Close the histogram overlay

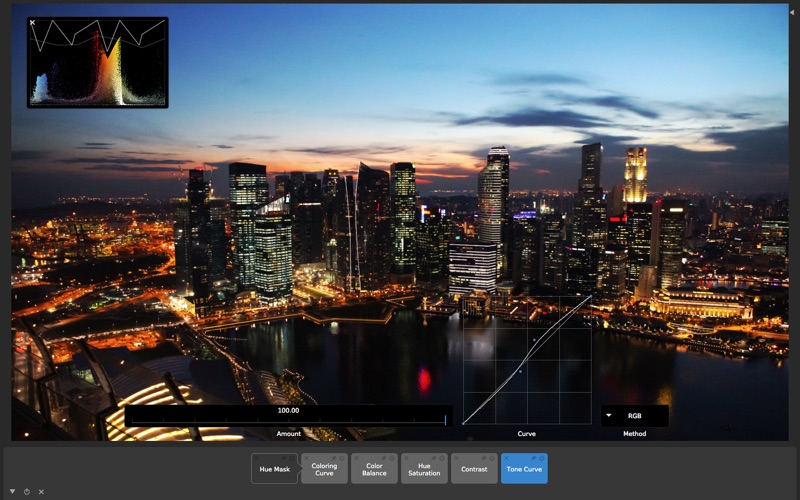[x=32, y=22]
